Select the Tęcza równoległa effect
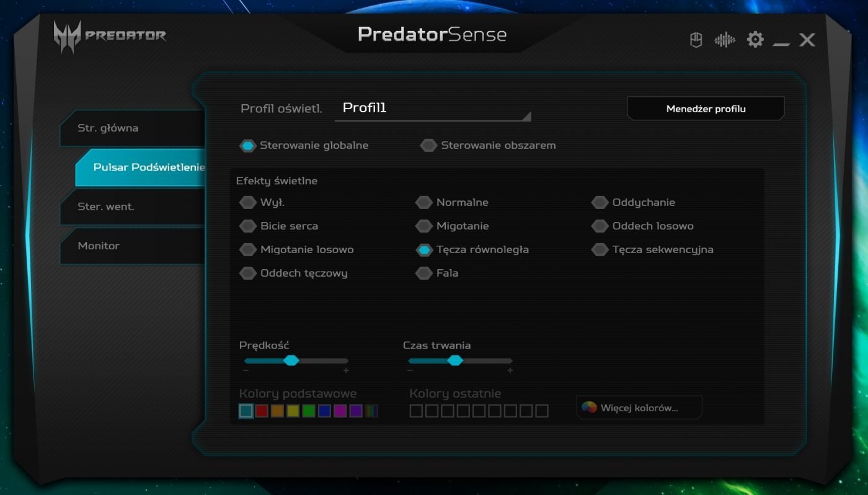Screen dimensions: 868x495 point(472,250)
